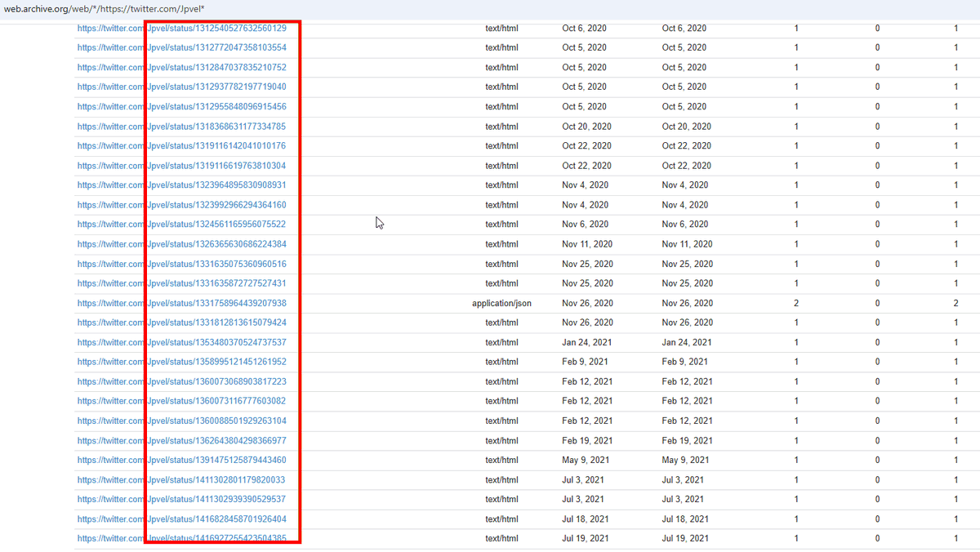Open archived link Jpvel/status/1331812813615079424
This screenshot has height=552, width=980.
[182, 323]
